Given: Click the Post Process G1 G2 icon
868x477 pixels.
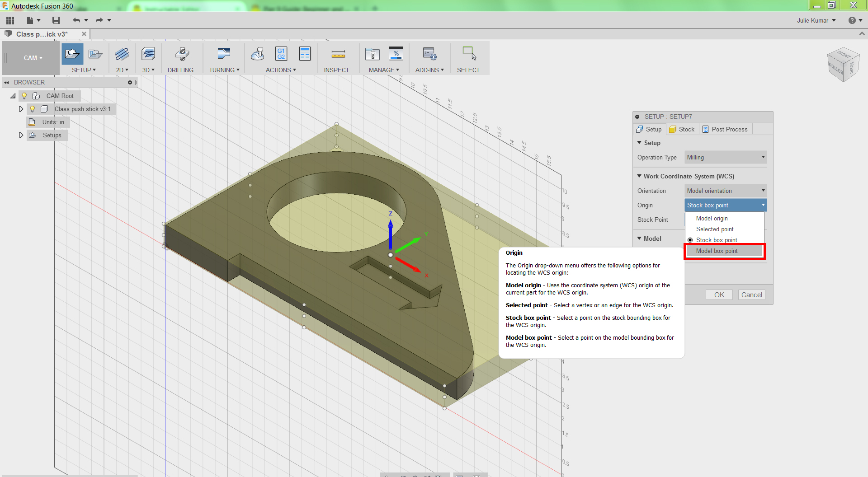Looking at the screenshot, I should [281, 54].
